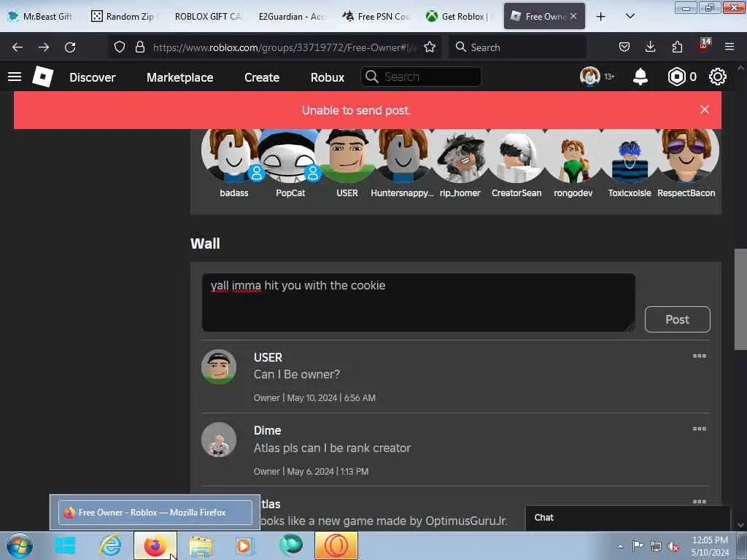Viewport: 747px width, 560px height.
Task: Go to Roblox home via logo
Action: click(x=43, y=77)
